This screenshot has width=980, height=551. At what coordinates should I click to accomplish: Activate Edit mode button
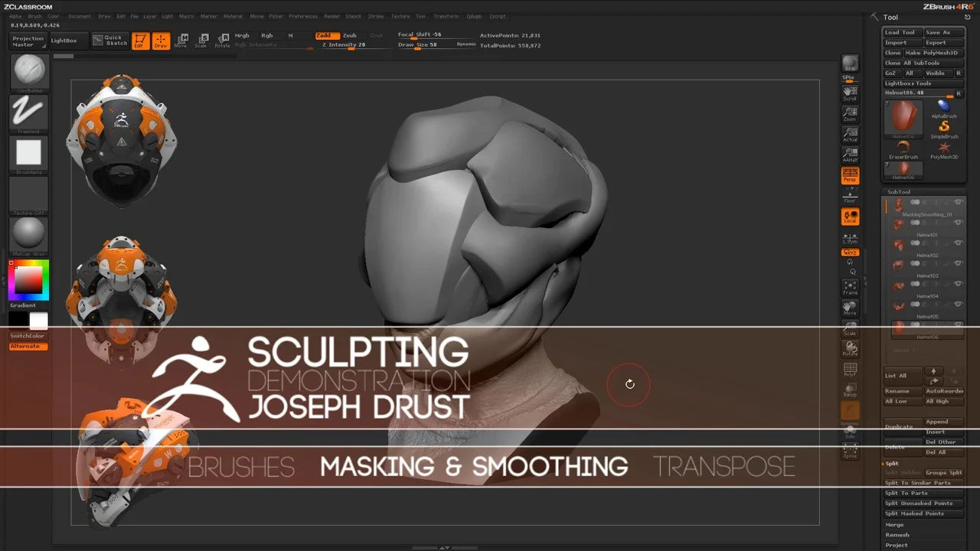pyautogui.click(x=140, y=41)
